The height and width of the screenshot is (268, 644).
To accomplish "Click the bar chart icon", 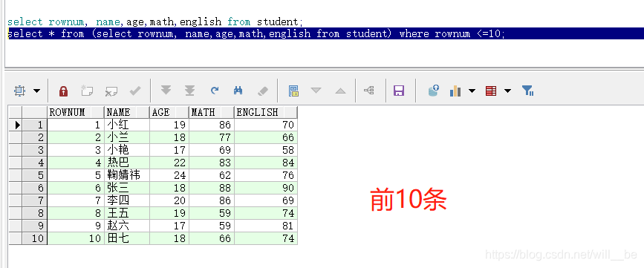I will [x=455, y=91].
